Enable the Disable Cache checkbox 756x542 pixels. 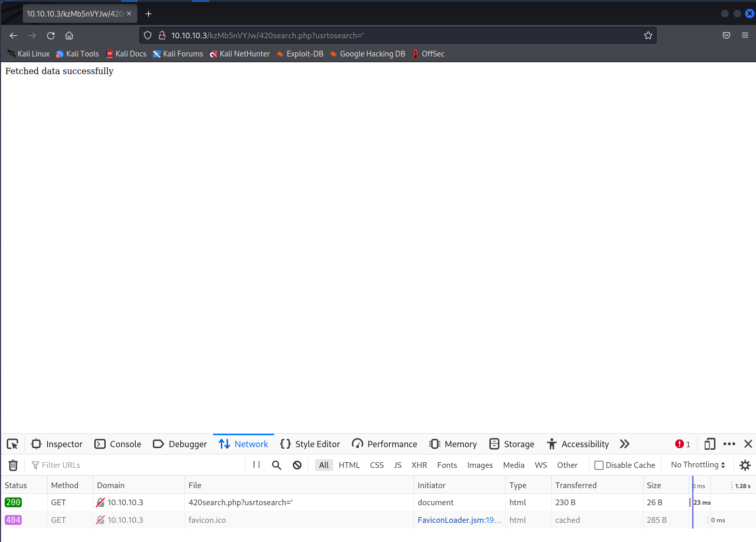[599, 465]
